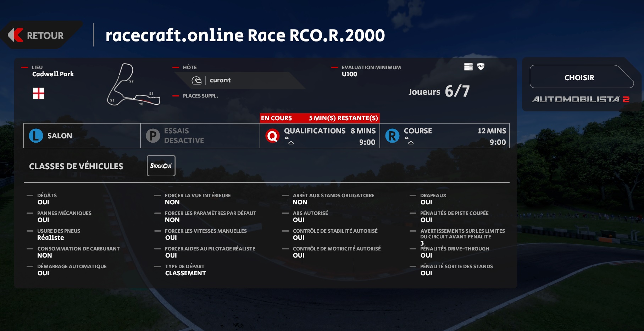Click the VAC shield icon
This screenshot has height=331, width=644.
(481, 66)
